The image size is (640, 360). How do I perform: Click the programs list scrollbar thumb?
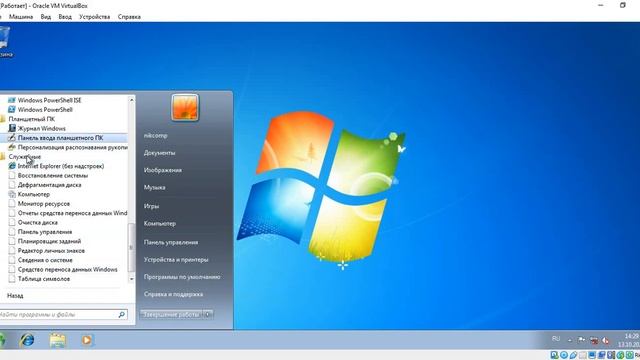131,248
